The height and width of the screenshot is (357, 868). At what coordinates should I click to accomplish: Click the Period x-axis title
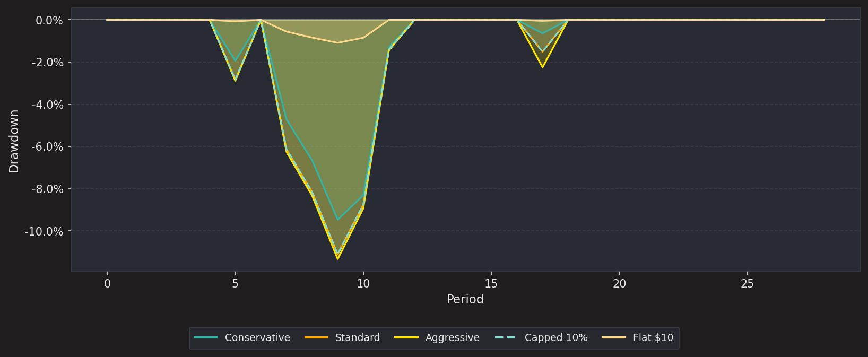click(x=465, y=300)
